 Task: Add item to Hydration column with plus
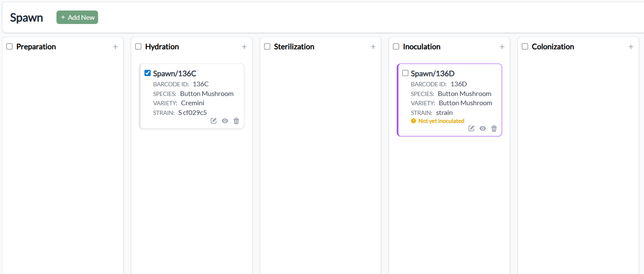pyautogui.click(x=244, y=47)
